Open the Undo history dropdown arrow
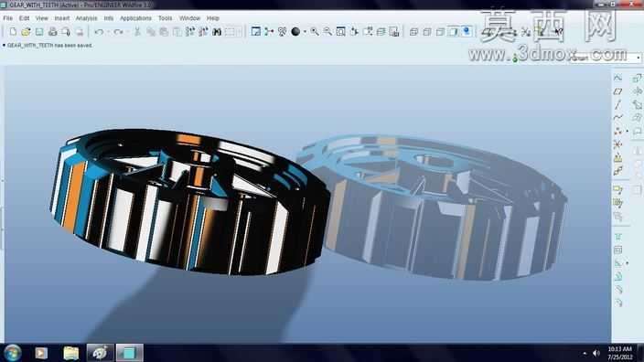The width and height of the screenshot is (644, 362). point(108,32)
